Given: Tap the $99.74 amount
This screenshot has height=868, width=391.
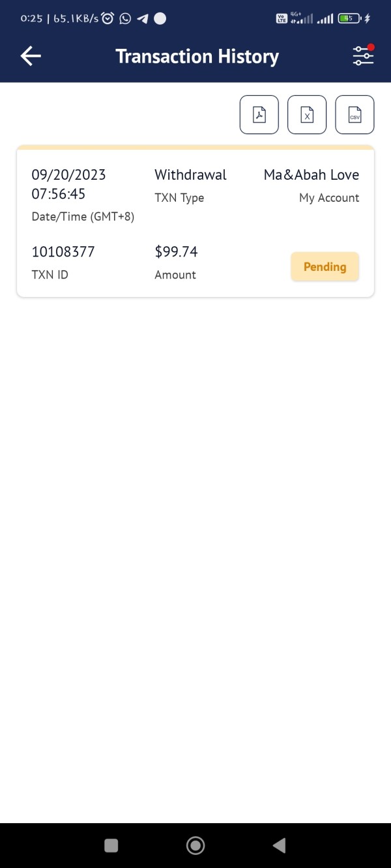Looking at the screenshot, I should point(176,252).
